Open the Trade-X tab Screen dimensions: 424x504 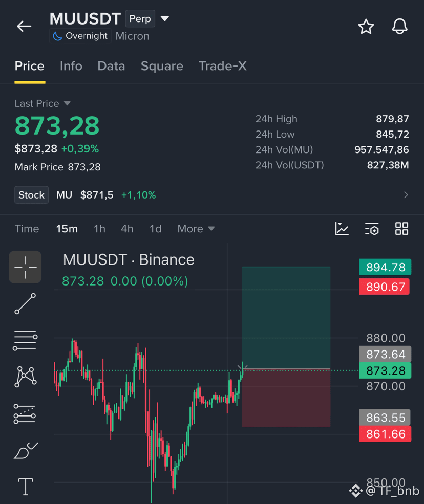tap(223, 66)
